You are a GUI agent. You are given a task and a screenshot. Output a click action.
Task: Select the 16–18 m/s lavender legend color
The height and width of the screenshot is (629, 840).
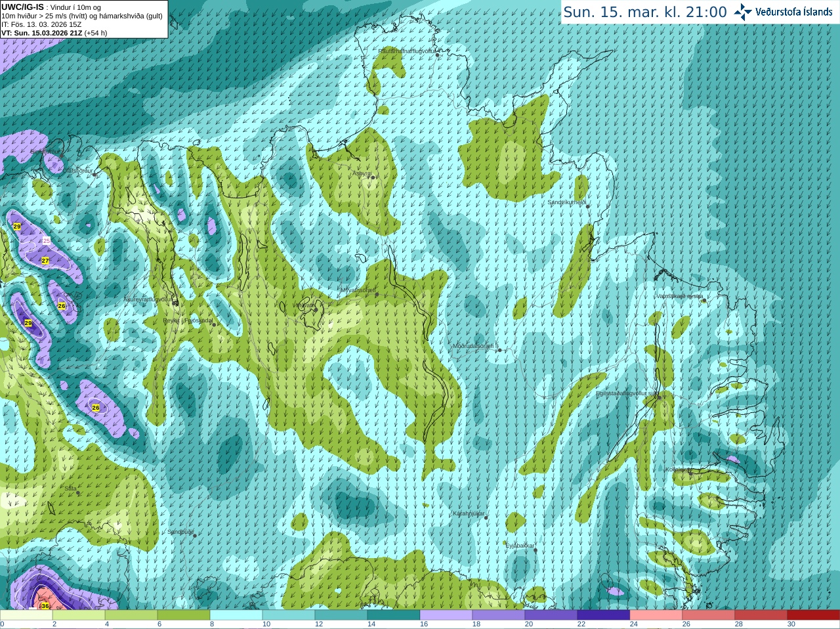coord(446,615)
